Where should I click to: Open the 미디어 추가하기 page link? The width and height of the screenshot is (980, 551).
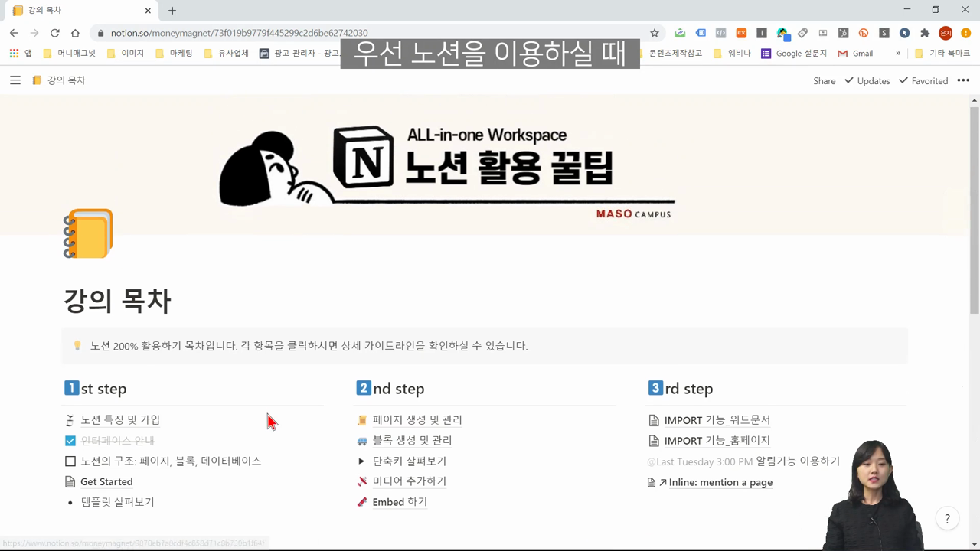coord(409,481)
